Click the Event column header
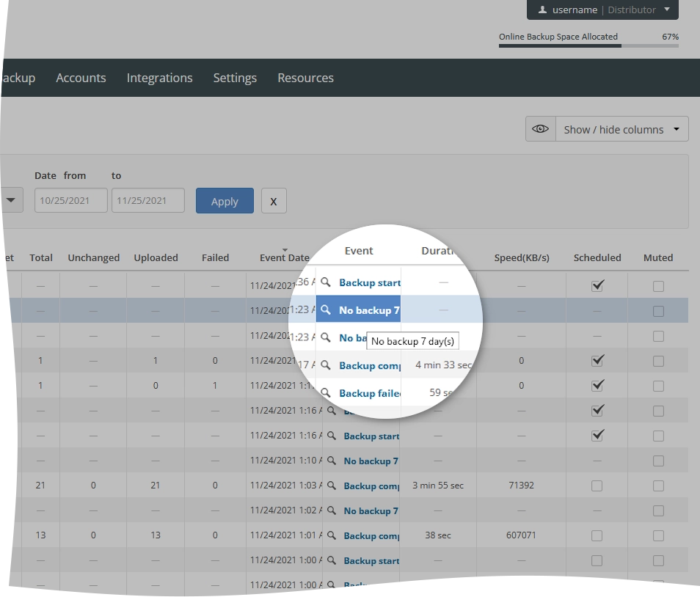Screen dimensions: 700x597 (359, 251)
